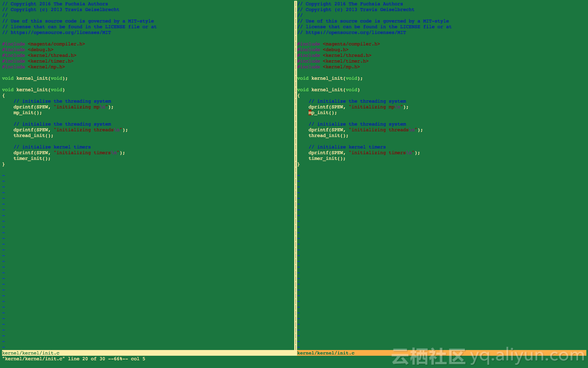This screenshot has height=368, width=588.
Task: Click the "license that can be found" comment, right pane
Action: click(374, 27)
